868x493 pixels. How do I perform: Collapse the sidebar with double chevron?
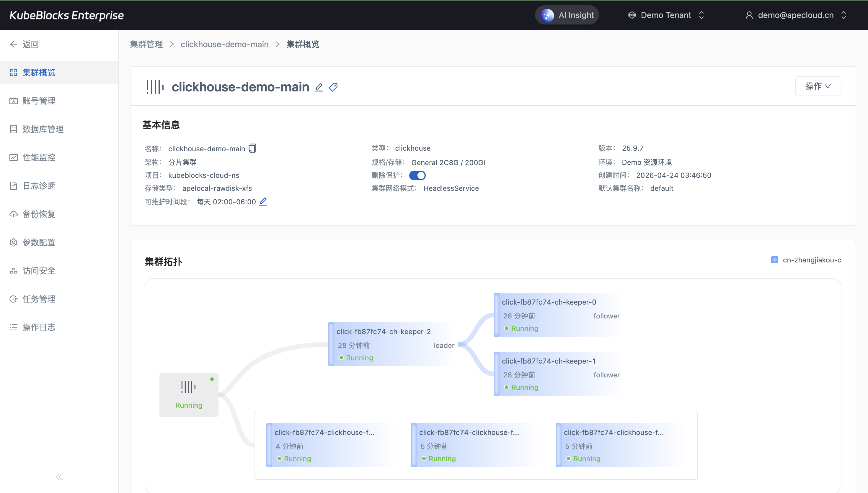(59, 477)
